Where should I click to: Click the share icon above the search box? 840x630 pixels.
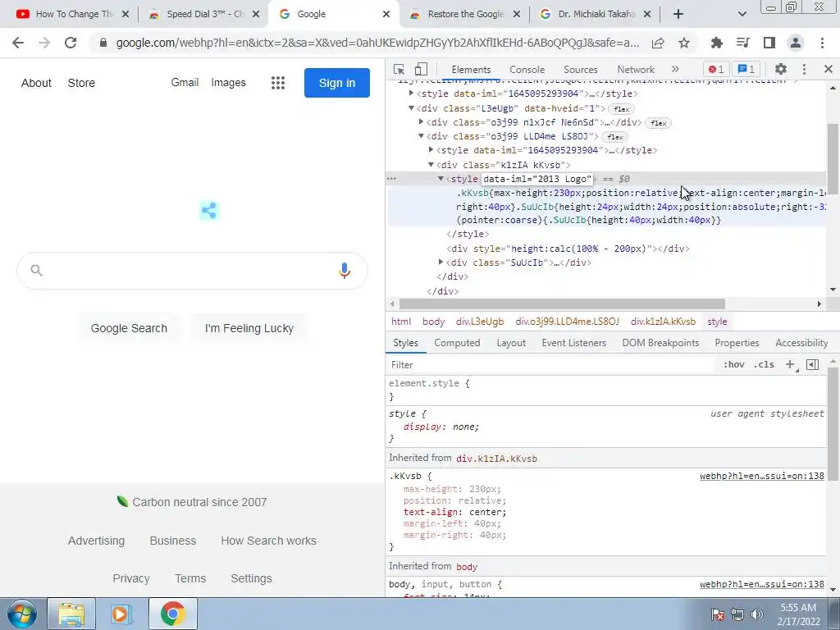pos(209,211)
